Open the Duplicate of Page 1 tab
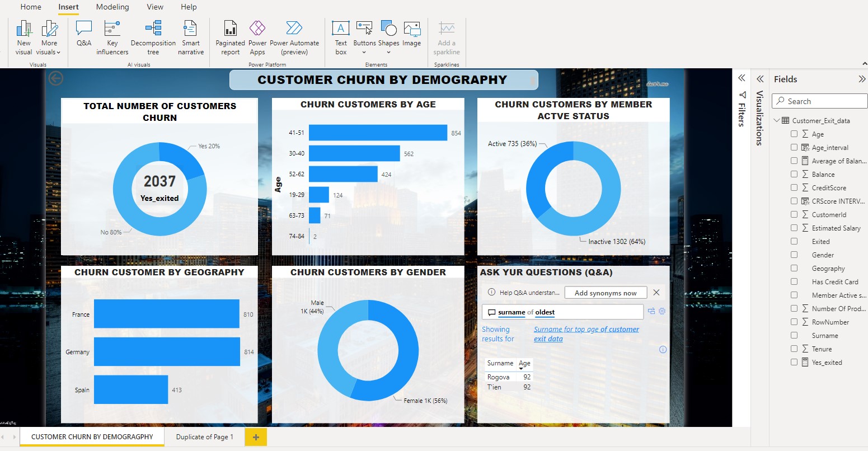This screenshot has height=451, width=868. [204, 437]
